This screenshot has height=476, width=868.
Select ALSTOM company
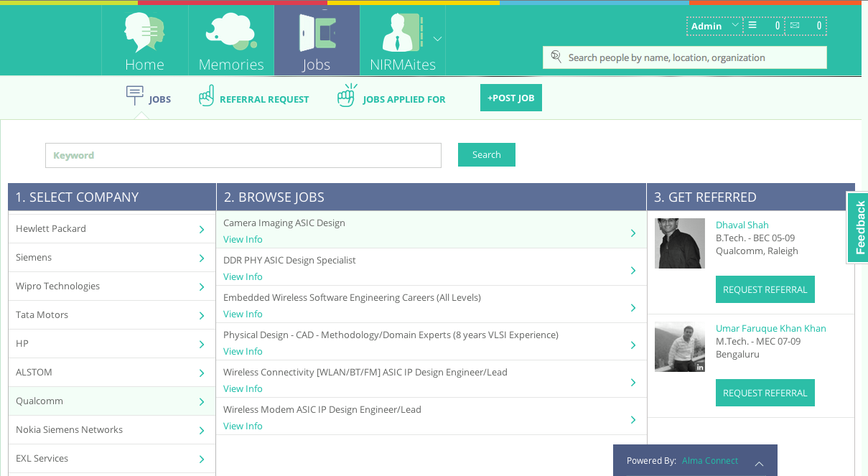(x=112, y=372)
